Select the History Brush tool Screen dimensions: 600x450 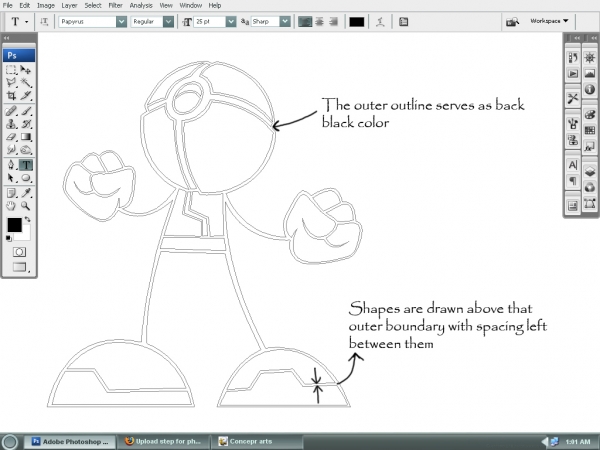coord(26,124)
